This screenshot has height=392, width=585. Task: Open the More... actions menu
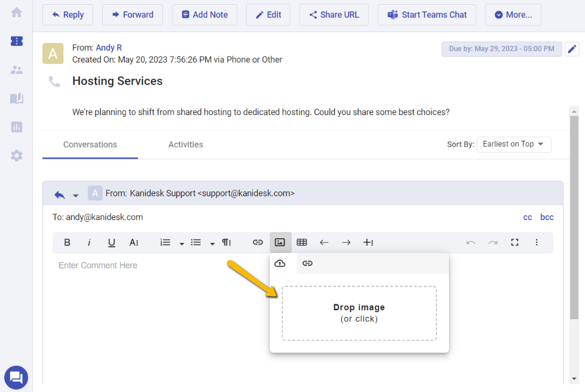pos(513,15)
